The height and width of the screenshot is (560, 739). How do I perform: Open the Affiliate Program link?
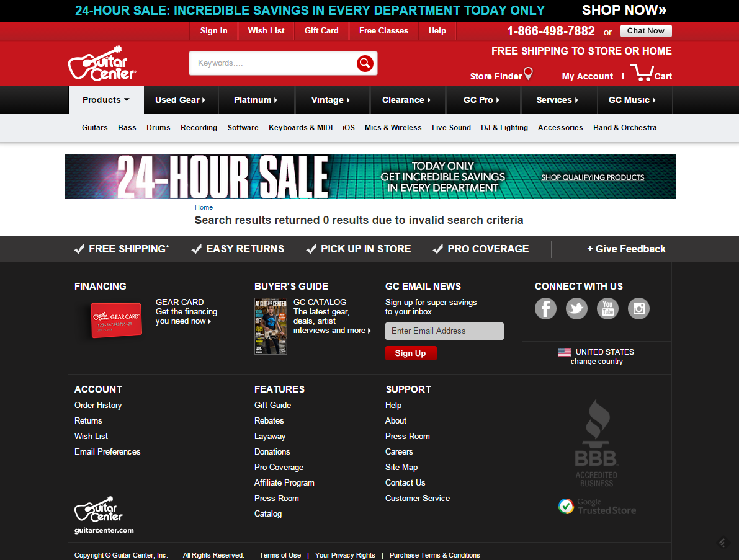[x=284, y=482]
